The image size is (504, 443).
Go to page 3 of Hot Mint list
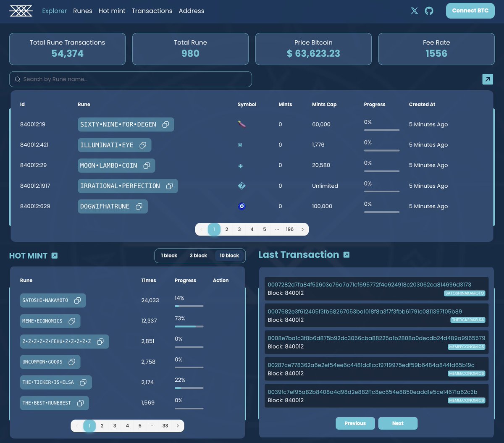(x=115, y=426)
